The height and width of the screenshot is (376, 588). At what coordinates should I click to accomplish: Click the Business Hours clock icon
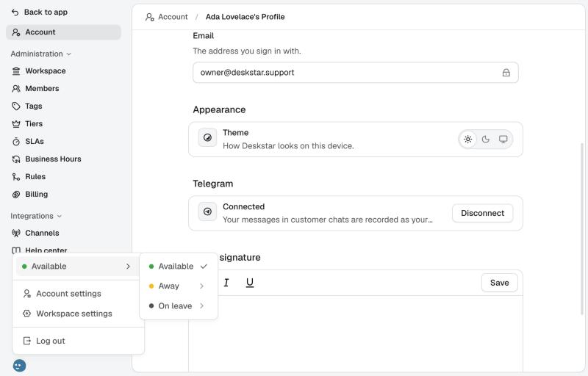click(16, 159)
